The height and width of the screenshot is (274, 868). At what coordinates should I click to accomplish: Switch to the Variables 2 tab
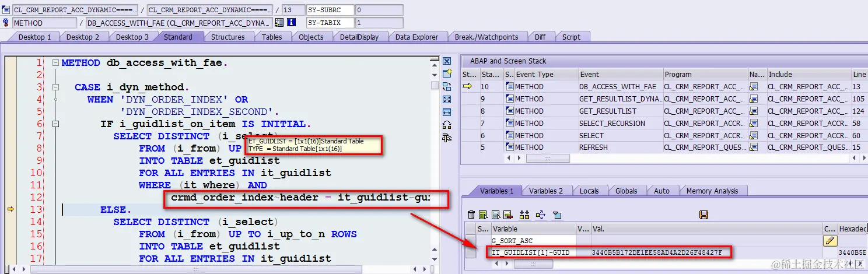tap(546, 191)
